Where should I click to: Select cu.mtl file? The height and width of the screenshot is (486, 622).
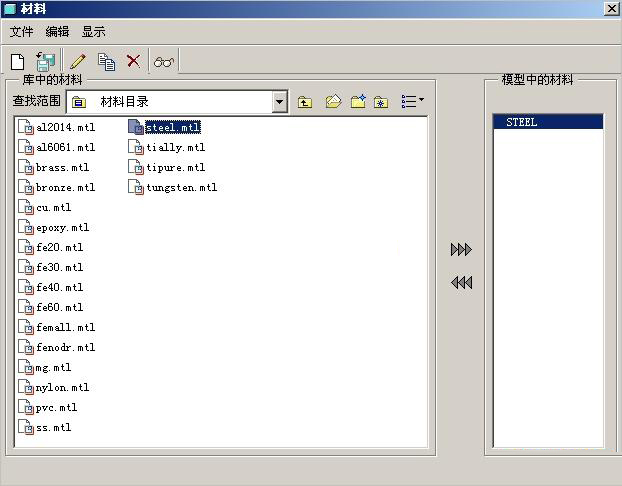point(45,207)
